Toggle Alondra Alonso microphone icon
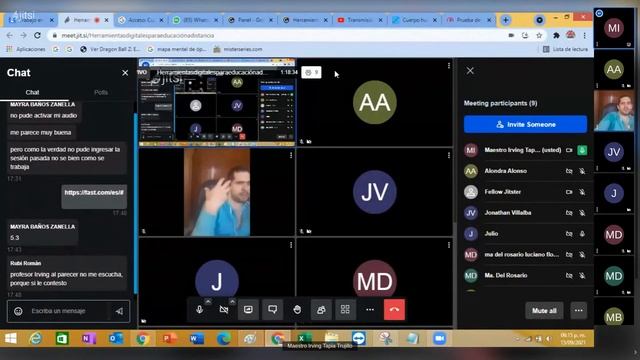The height and width of the screenshot is (360, 640). 582,171
